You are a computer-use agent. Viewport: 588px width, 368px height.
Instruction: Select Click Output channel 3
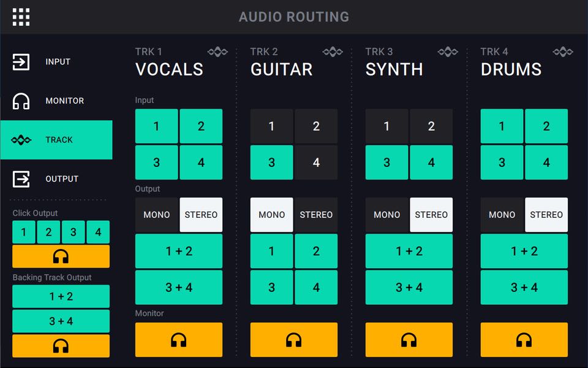(73, 232)
